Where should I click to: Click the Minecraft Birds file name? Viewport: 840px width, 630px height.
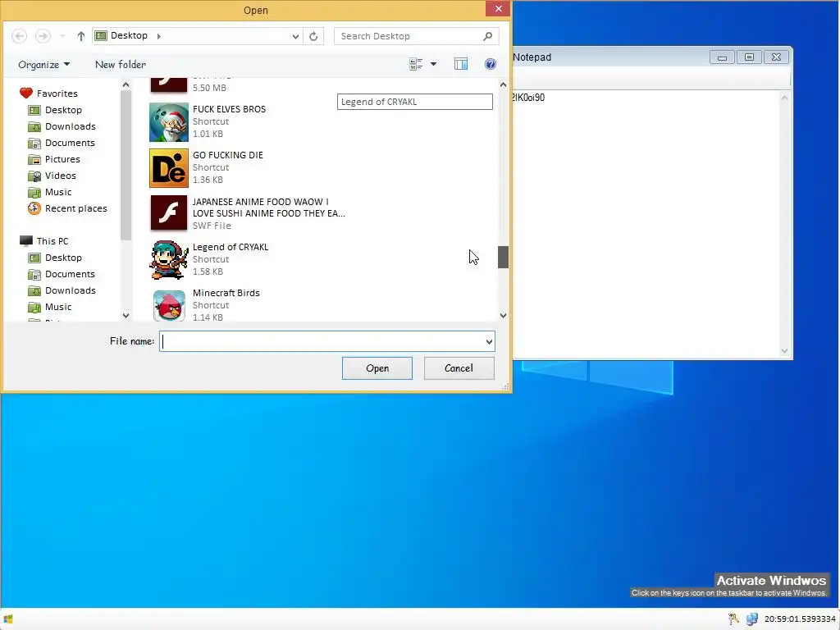click(226, 293)
